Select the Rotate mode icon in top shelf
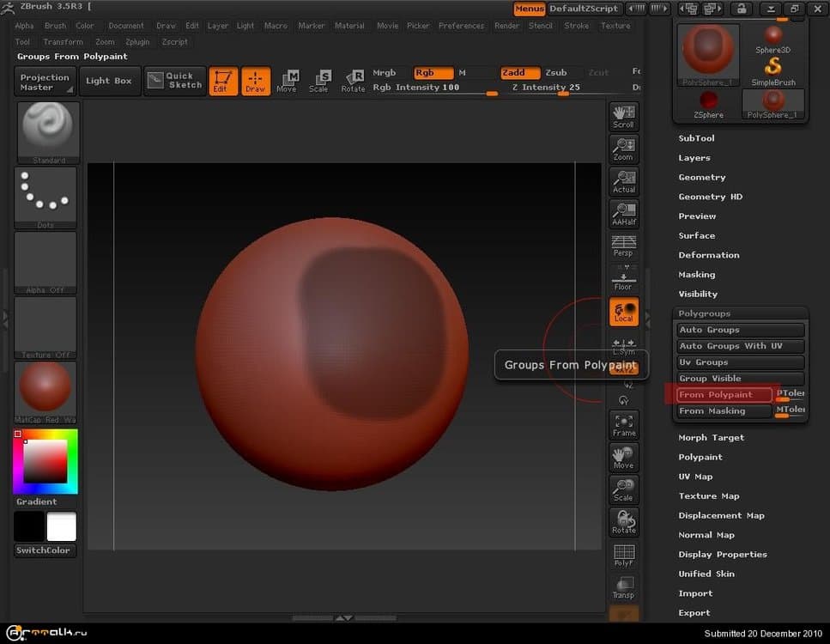Viewport: 830px width, 644px height. click(x=353, y=81)
